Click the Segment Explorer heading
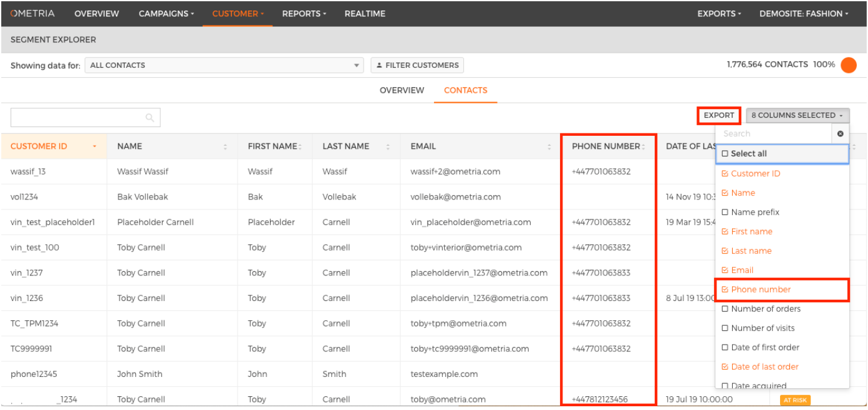The height and width of the screenshot is (410, 868). click(x=53, y=39)
